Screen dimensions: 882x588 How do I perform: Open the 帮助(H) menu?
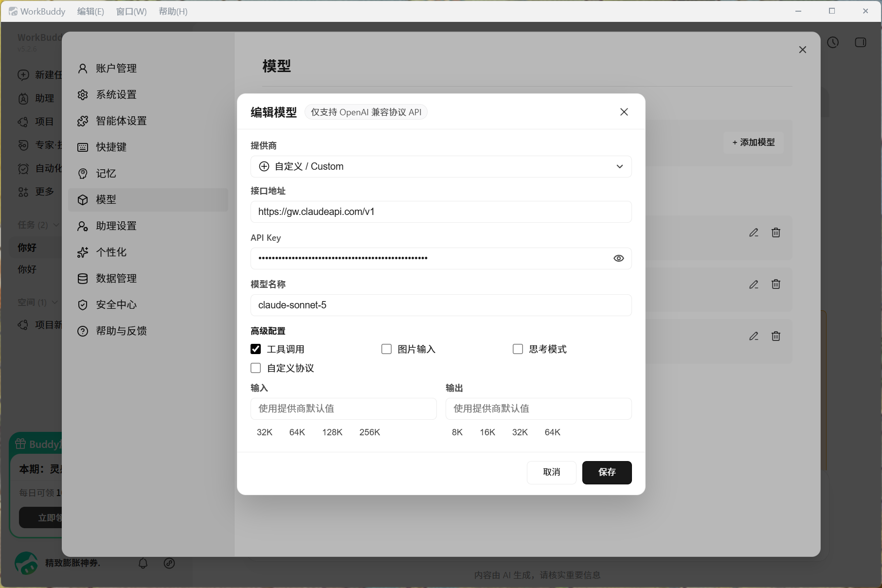[173, 11]
